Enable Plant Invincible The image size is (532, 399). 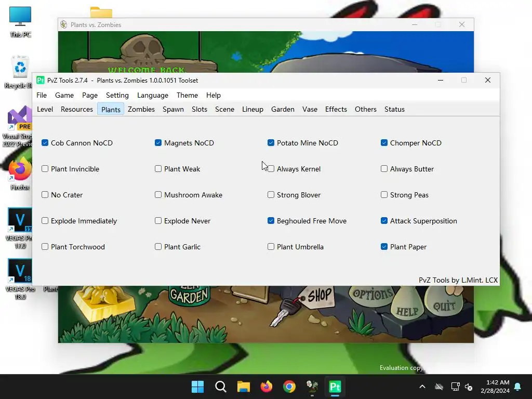45,169
